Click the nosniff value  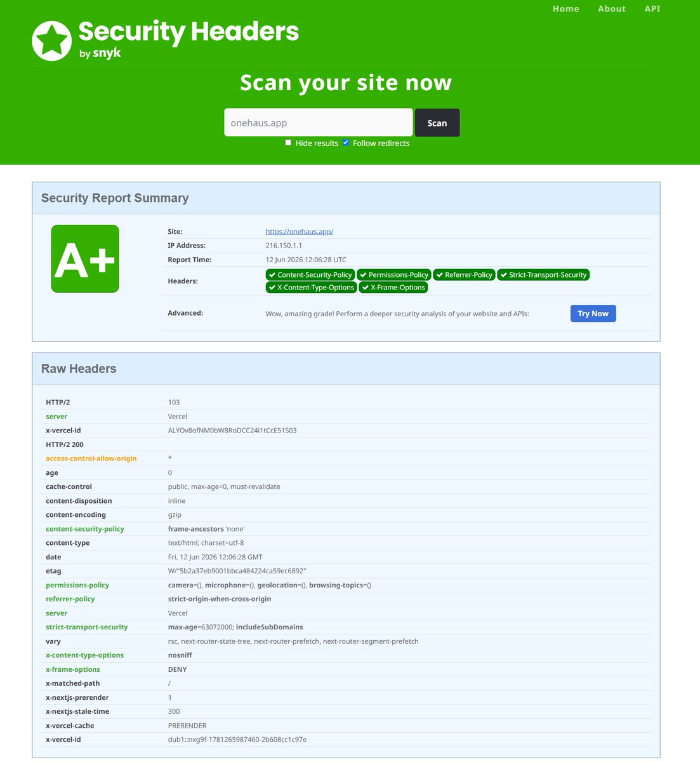coord(180,655)
